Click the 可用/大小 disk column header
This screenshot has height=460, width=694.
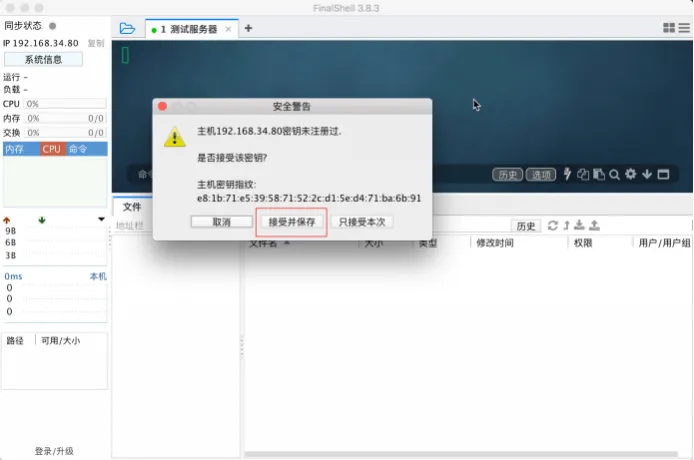61,340
